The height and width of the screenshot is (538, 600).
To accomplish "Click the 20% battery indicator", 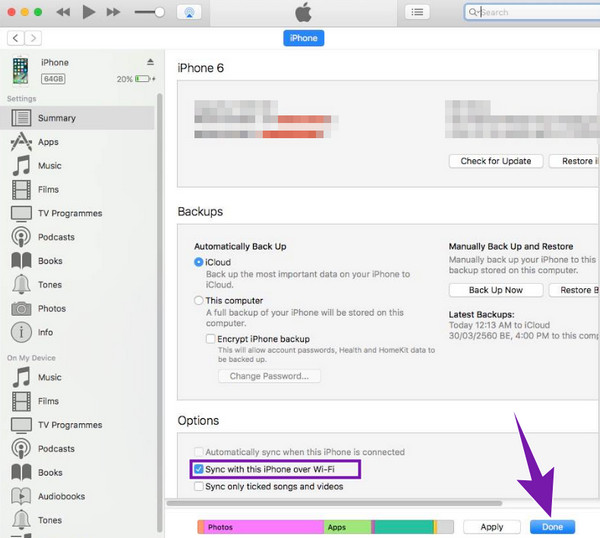I will click(x=136, y=79).
